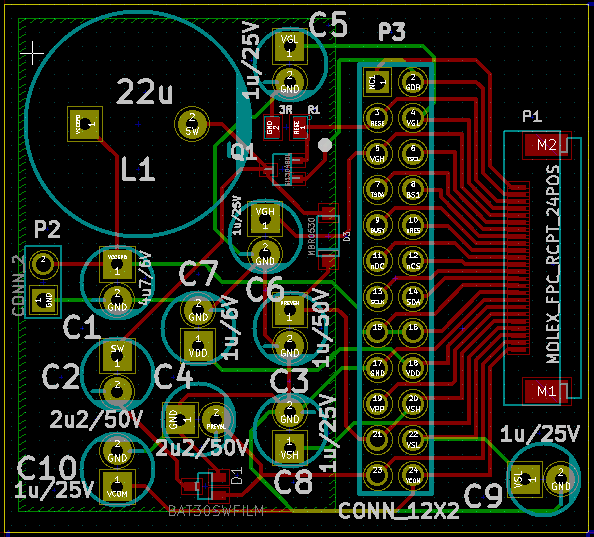Click the BAT30SWFILM diode D1 footprint
This screenshot has height=537, width=594.
(x=206, y=485)
